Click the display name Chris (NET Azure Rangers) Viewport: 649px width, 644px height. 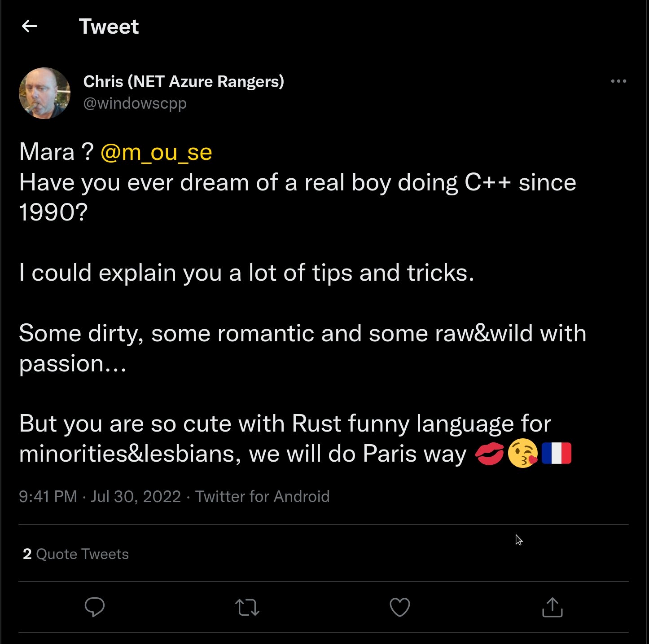[x=184, y=81]
